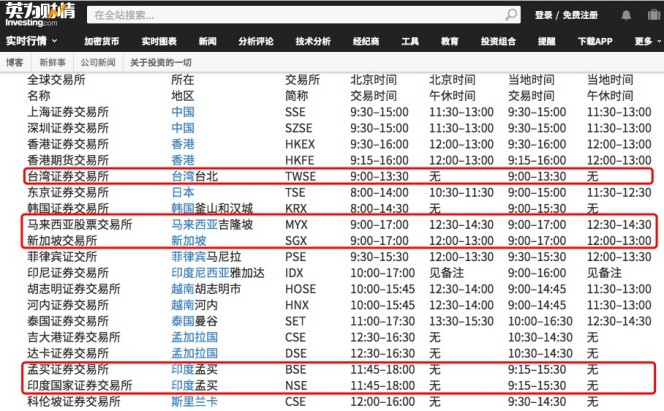The image size is (664, 411).
Task: Select the 科伦坡证券交易所 name cell
Action: tap(74, 401)
